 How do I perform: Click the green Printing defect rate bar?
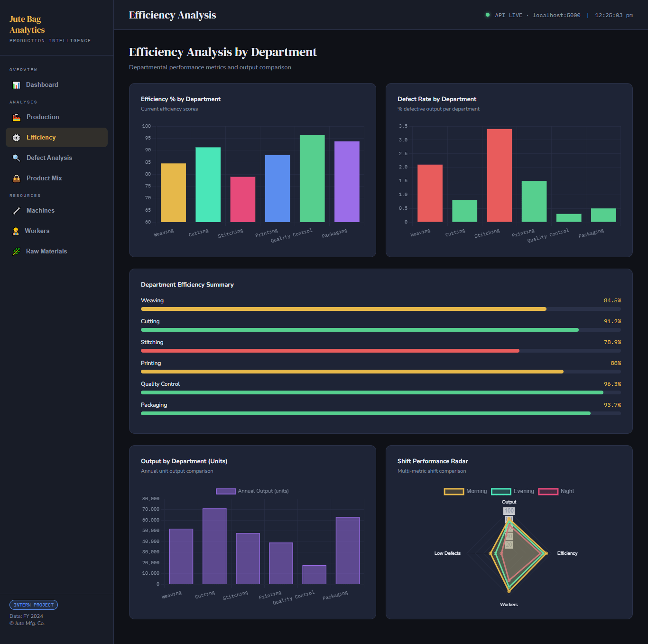coord(534,202)
